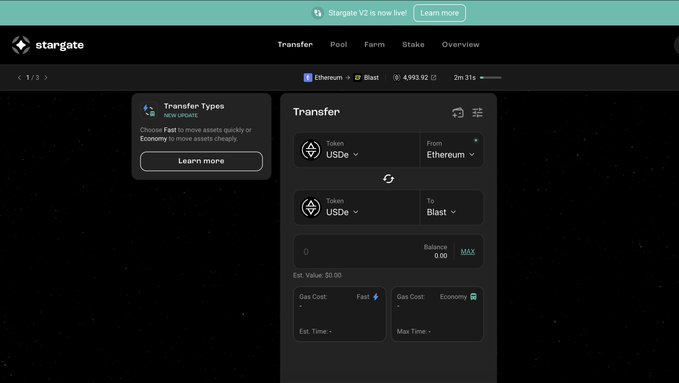Image resolution: width=679 pixels, height=383 pixels.
Task: Open the source token USDe dropdown
Action: (342, 155)
